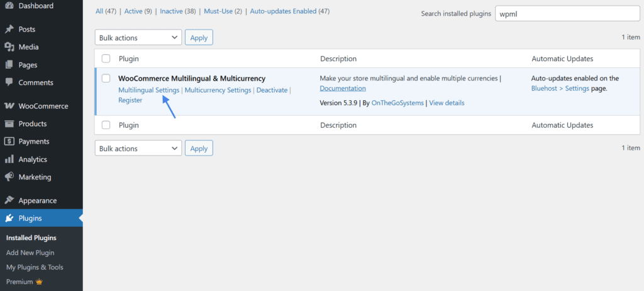Click the Register link
The height and width of the screenshot is (291, 644).
click(x=130, y=100)
